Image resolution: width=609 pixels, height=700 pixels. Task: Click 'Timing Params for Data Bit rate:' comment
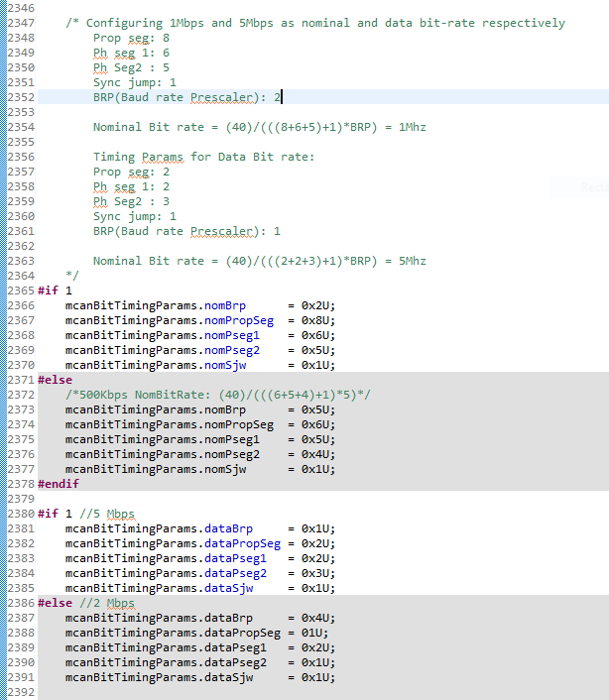coord(203,157)
